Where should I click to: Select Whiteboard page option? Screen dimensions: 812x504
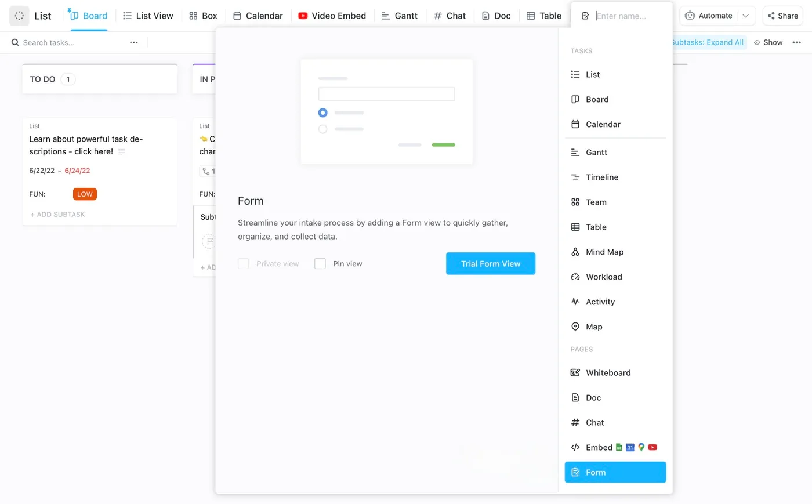coord(615,372)
